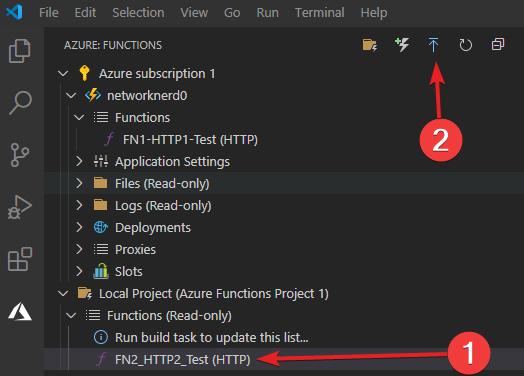Image resolution: width=524 pixels, height=376 pixels.
Task: Open the Azure view in activity bar
Action: point(20,311)
